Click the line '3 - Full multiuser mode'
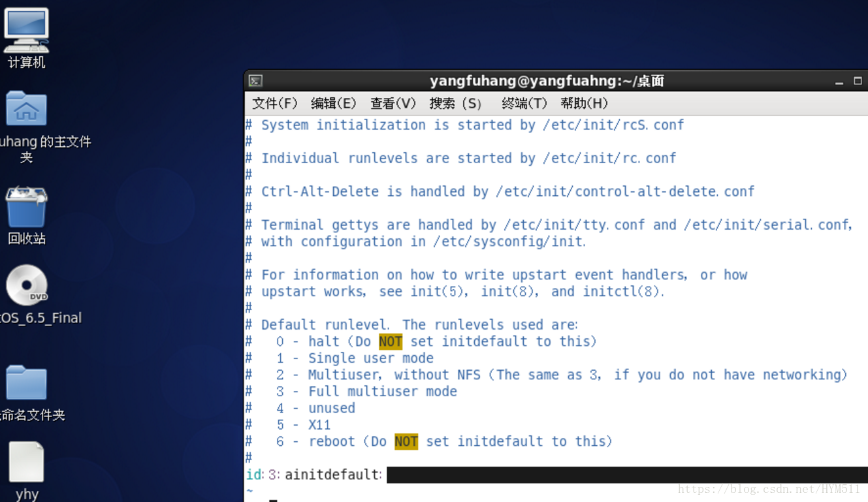 (366, 391)
